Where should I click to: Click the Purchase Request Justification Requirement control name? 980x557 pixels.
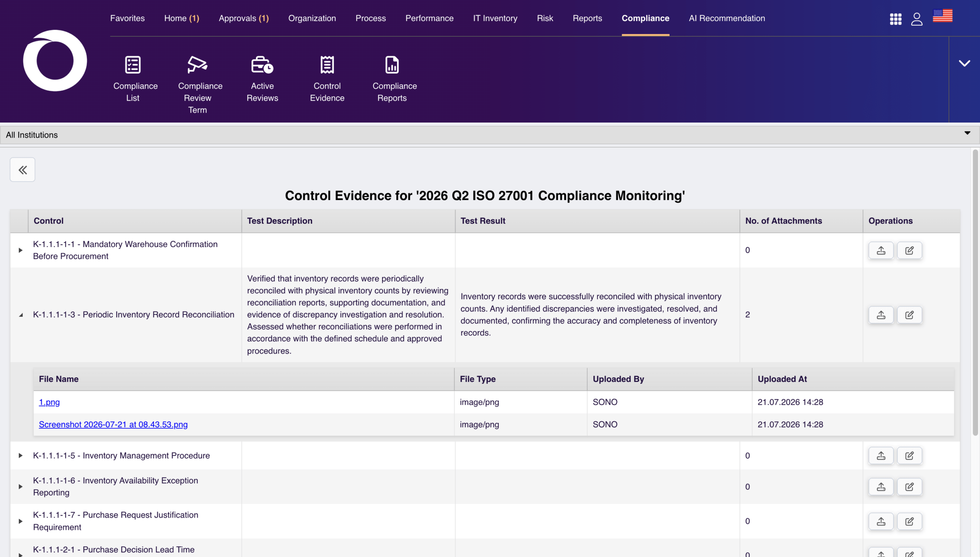pyautogui.click(x=116, y=521)
